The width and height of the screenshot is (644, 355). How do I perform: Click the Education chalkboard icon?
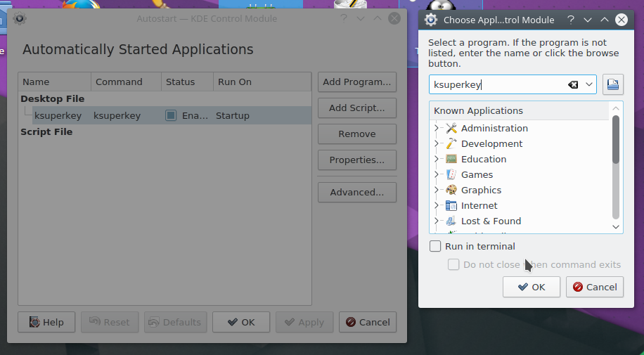(x=451, y=159)
